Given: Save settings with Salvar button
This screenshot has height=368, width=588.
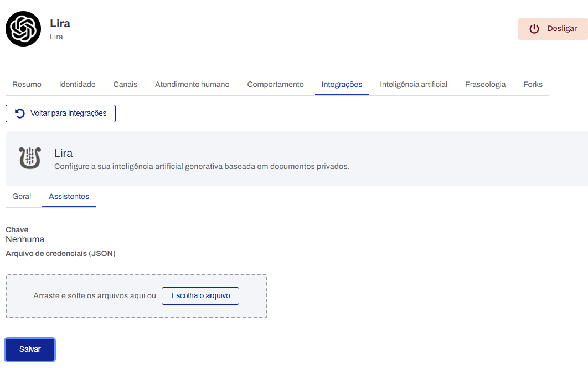Looking at the screenshot, I should 30,350.
